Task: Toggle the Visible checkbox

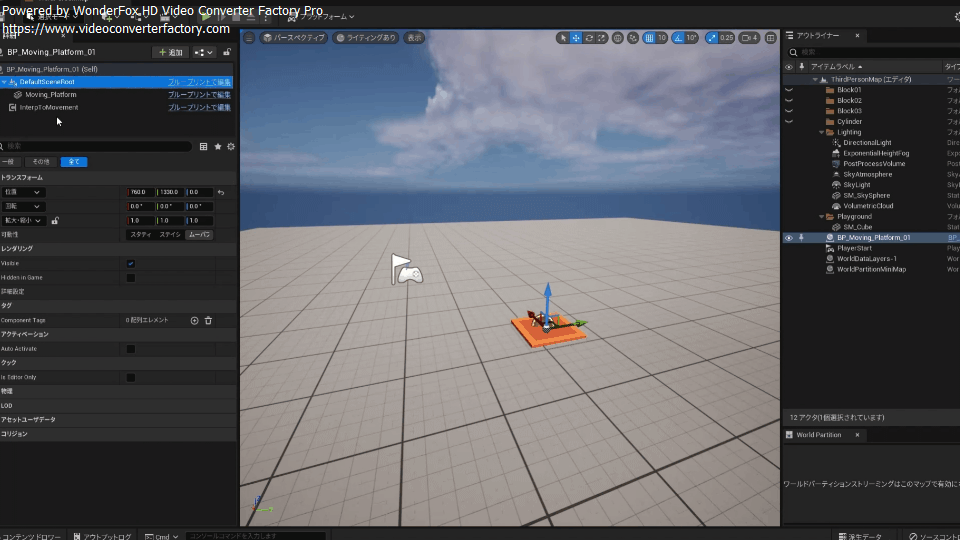Action: coord(130,264)
